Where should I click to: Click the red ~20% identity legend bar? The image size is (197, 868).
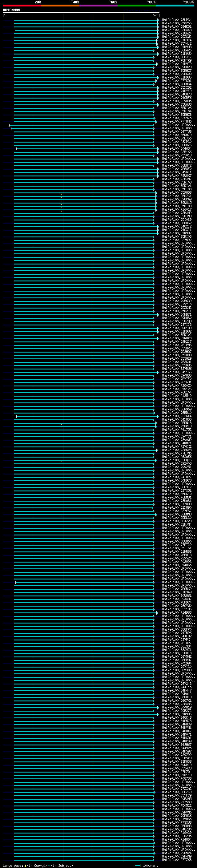(x=22, y=6)
